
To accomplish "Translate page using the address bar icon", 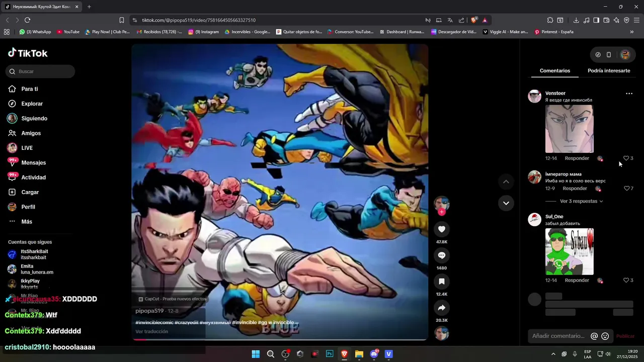I will (x=450, y=20).
